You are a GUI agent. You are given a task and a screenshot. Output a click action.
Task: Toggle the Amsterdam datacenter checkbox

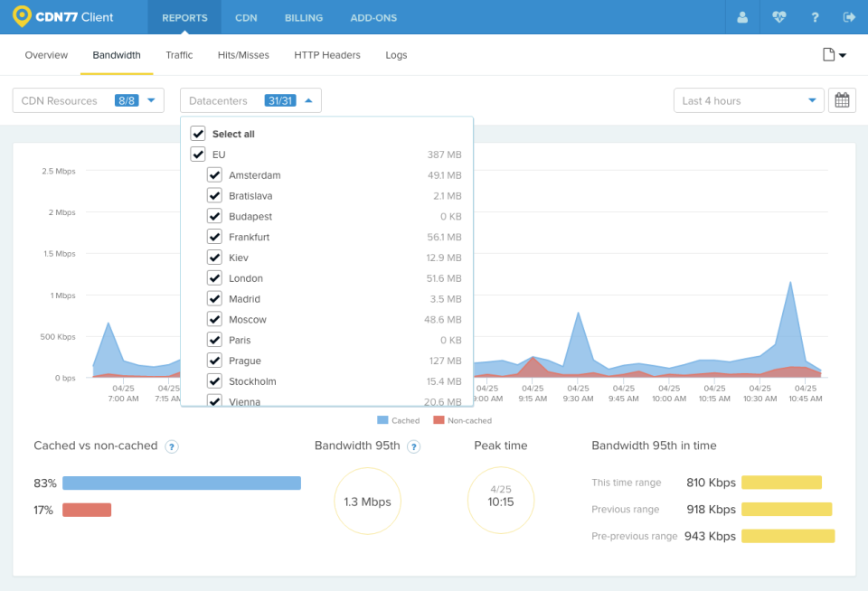tap(214, 175)
